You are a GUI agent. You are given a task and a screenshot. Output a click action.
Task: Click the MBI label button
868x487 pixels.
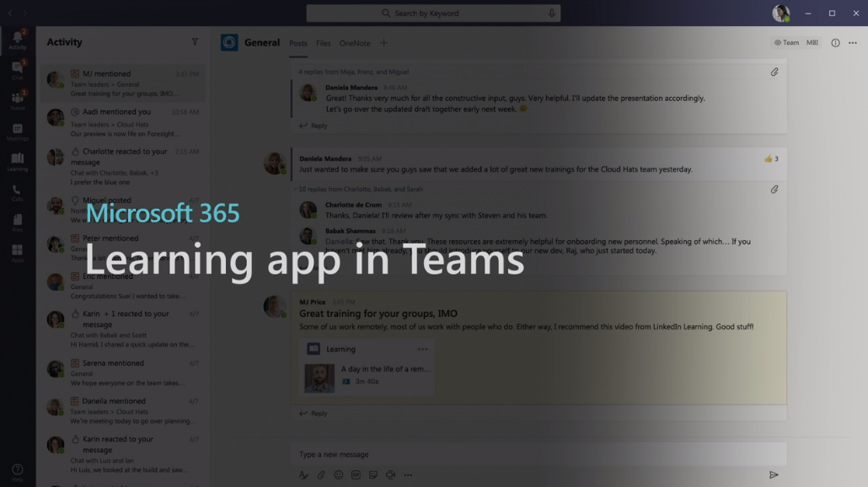pos(812,43)
